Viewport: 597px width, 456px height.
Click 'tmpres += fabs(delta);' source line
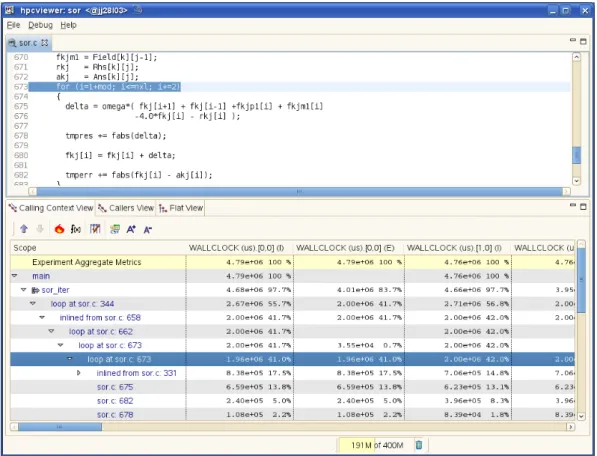click(116, 136)
